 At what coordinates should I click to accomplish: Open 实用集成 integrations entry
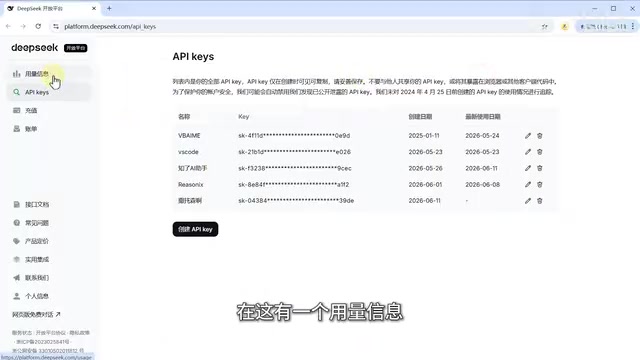[x=37, y=260]
